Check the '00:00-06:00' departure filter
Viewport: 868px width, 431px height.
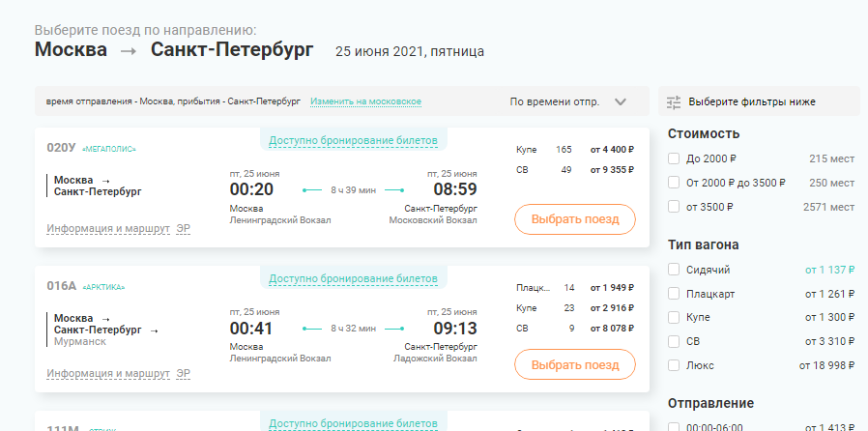point(675,426)
